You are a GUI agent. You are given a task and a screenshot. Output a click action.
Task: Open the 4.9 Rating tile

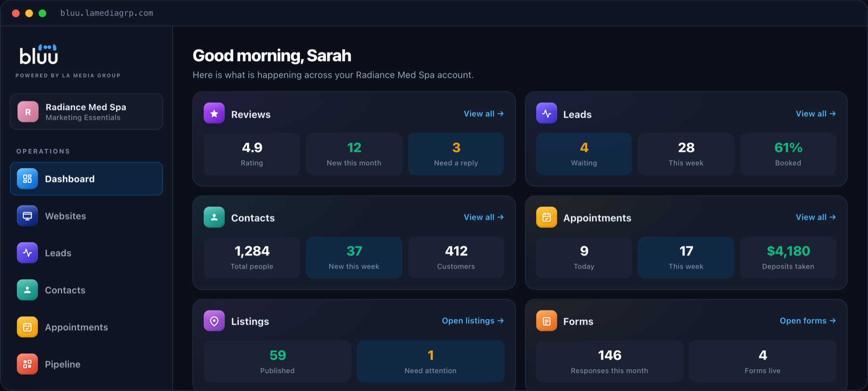pos(252,154)
